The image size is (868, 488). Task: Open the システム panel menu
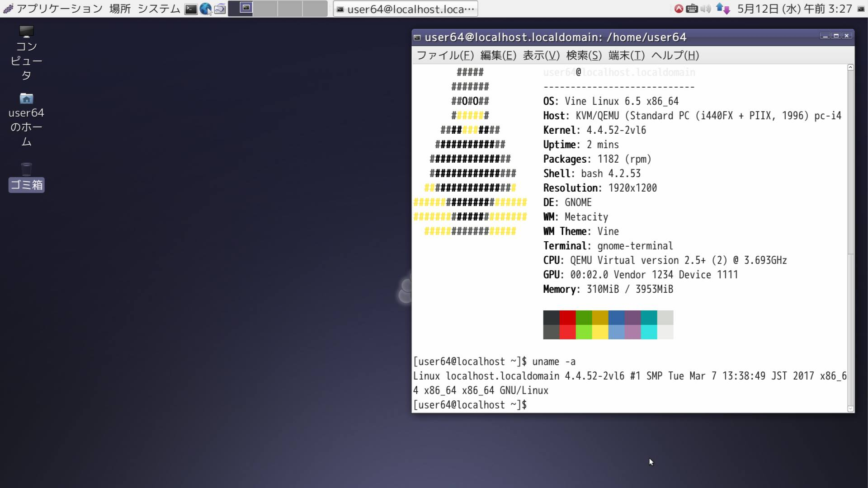pos(159,9)
